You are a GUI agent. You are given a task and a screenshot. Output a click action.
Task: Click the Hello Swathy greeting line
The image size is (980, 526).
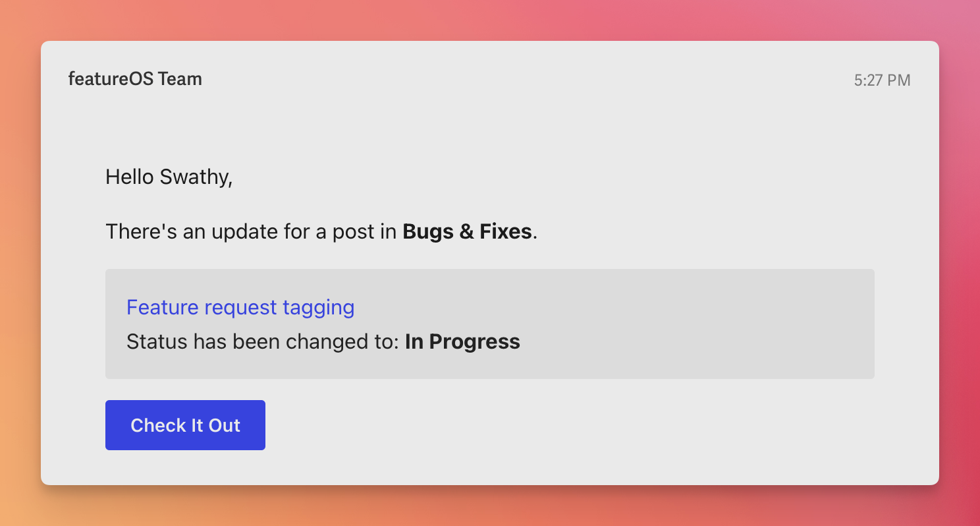[169, 177]
